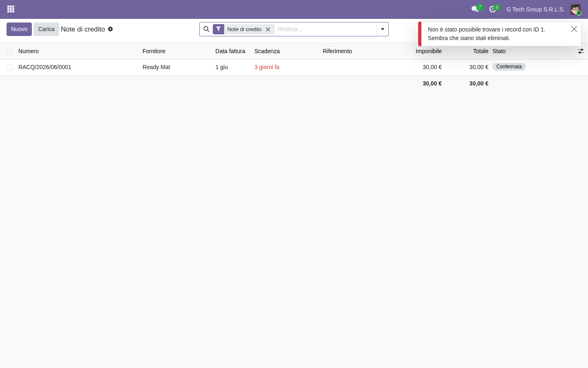Screen dimensions: 588x368
Task: Click the Confermata status badge
Action: click(509, 67)
